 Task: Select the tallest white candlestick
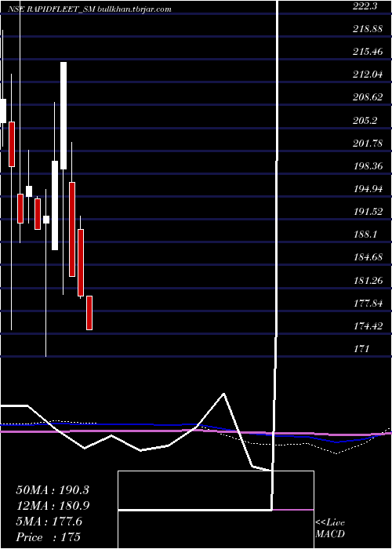[64, 115]
